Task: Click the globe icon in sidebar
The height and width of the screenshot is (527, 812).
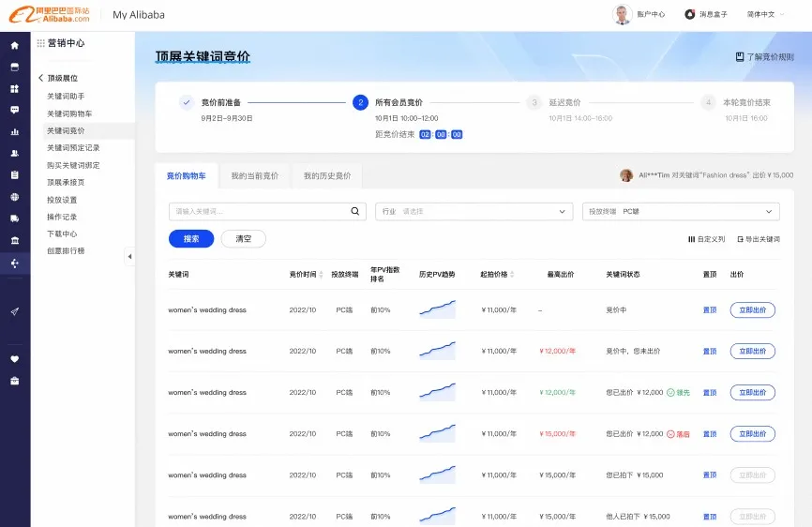Action: pyautogui.click(x=14, y=197)
